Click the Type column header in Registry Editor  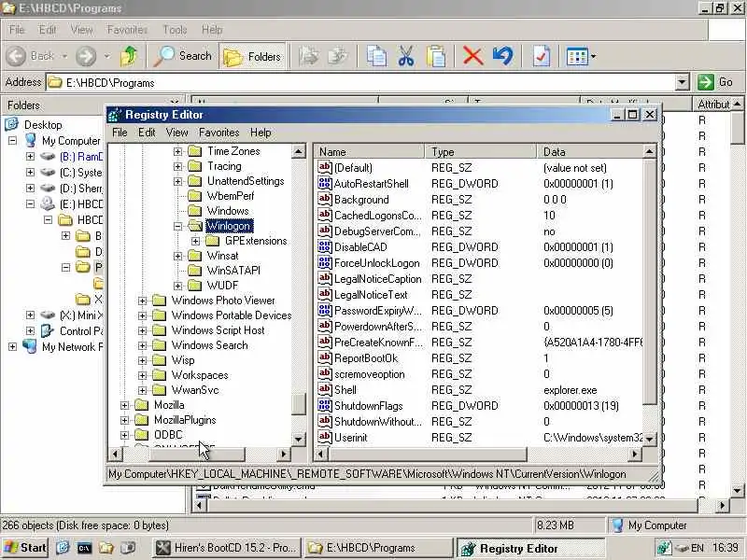point(481,152)
